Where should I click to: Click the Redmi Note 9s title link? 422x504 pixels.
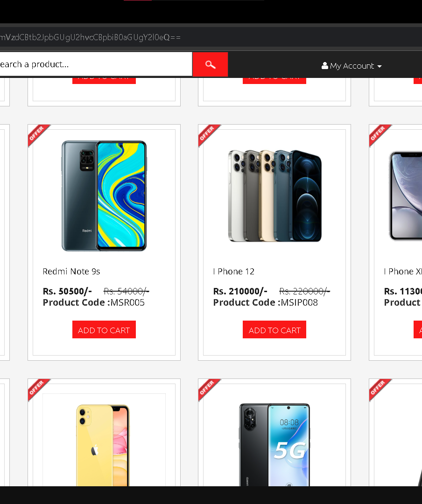pos(71,271)
